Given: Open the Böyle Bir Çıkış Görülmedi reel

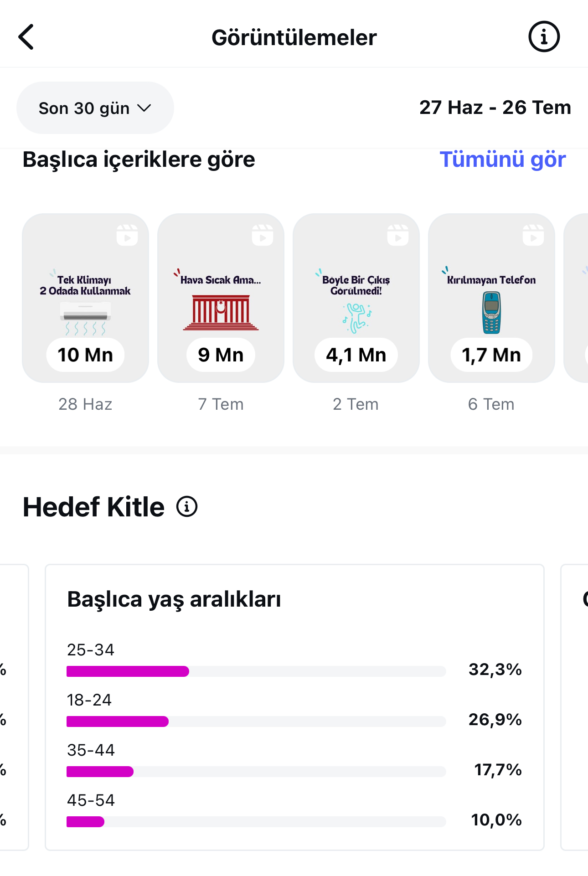Looking at the screenshot, I should click(356, 298).
